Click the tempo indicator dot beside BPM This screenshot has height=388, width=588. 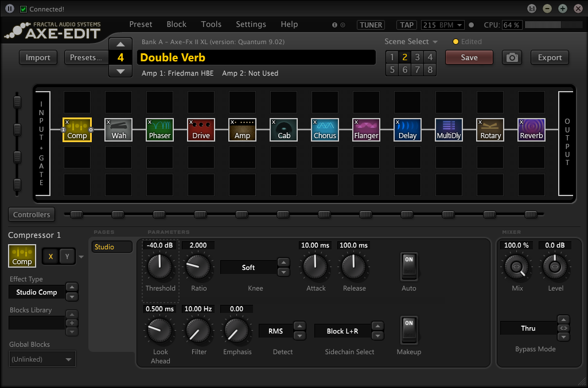pos(472,25)
